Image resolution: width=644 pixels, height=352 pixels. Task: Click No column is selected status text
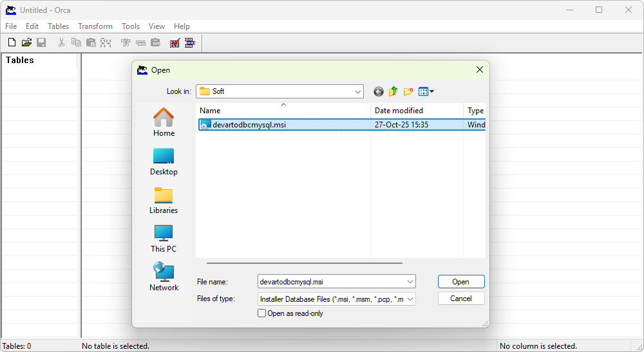pyautogui.click(x=538, y=346)
